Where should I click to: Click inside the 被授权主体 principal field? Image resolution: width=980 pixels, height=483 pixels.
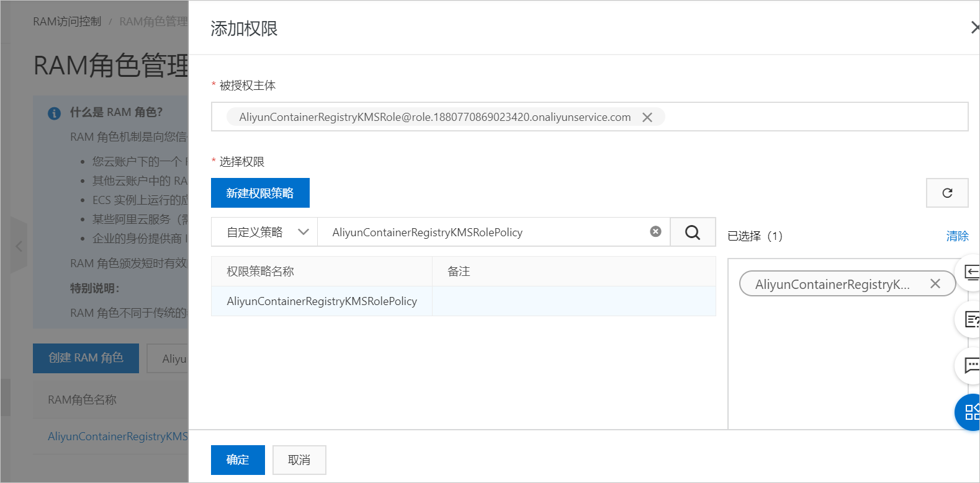pyautogui.click(x=590, y=117)
